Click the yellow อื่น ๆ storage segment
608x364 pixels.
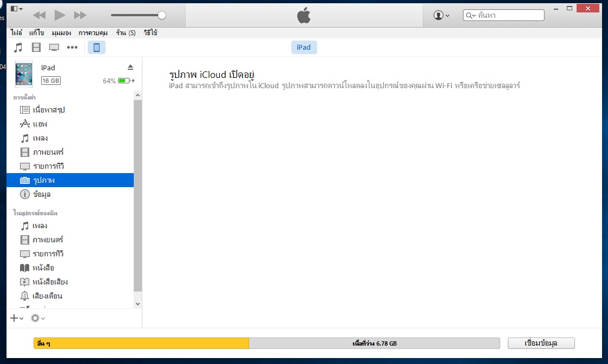141,343
